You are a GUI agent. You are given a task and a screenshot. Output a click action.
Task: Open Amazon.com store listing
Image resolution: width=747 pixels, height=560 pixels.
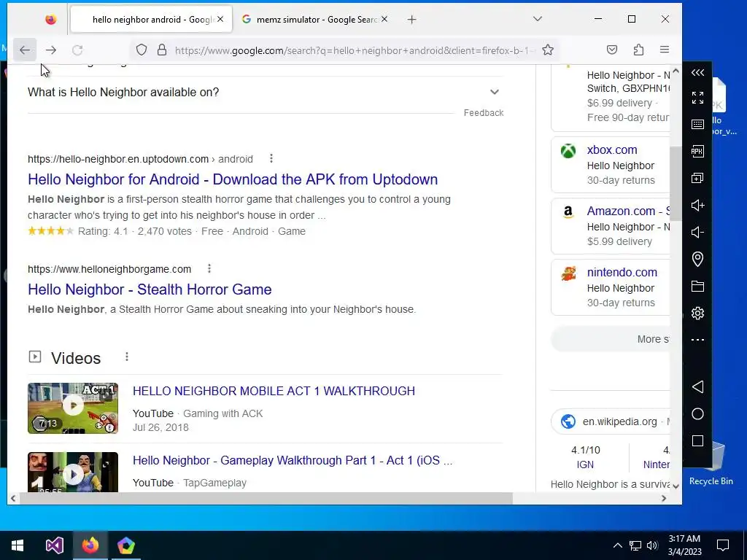pos(628,211)
